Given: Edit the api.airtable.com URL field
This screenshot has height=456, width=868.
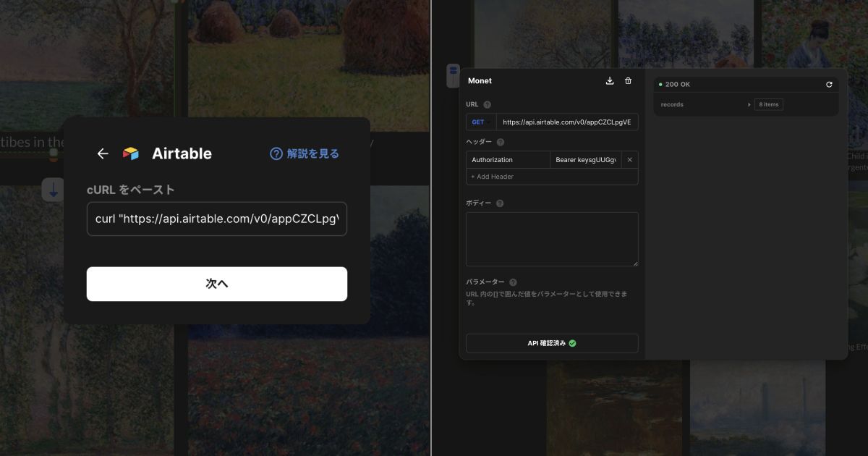Looking at the screenshot, I should (x=567, y=122).
